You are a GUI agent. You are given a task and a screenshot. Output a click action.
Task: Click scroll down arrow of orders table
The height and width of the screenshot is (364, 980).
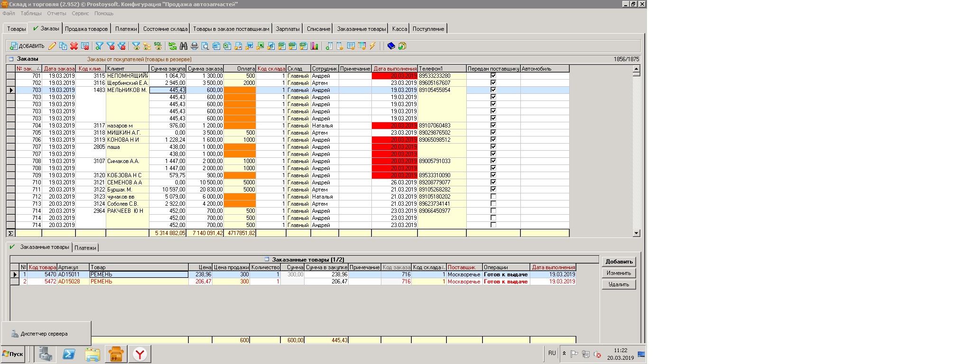pos(636,233)
